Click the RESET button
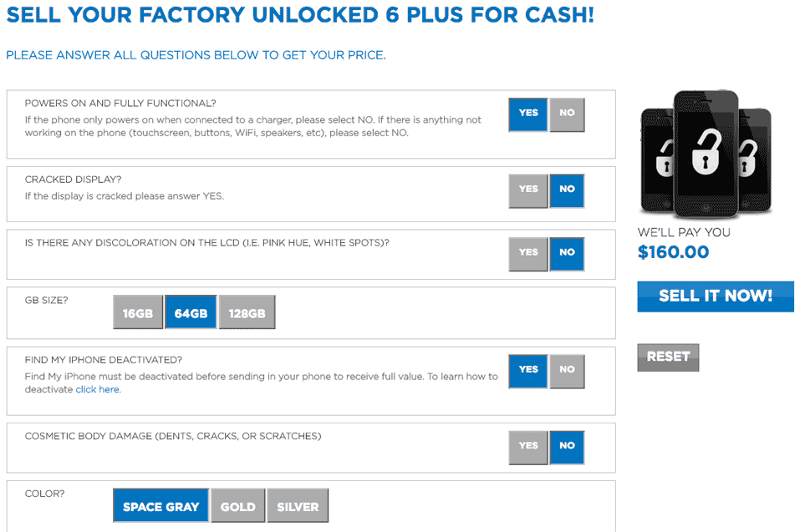Screen dimensions: 800x532 668,357
